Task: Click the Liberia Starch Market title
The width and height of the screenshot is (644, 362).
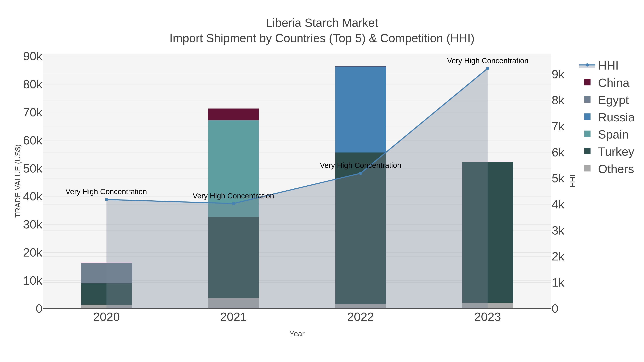Action: [322, 23]
